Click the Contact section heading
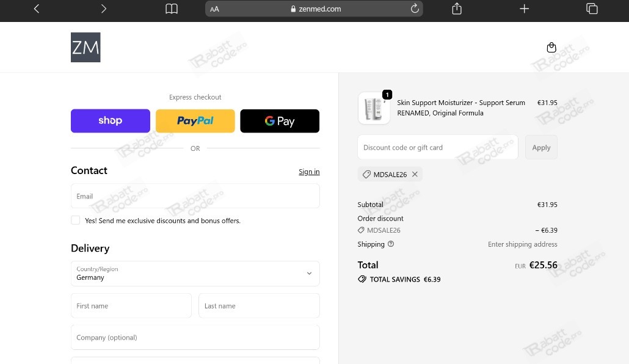 [89, 170]
